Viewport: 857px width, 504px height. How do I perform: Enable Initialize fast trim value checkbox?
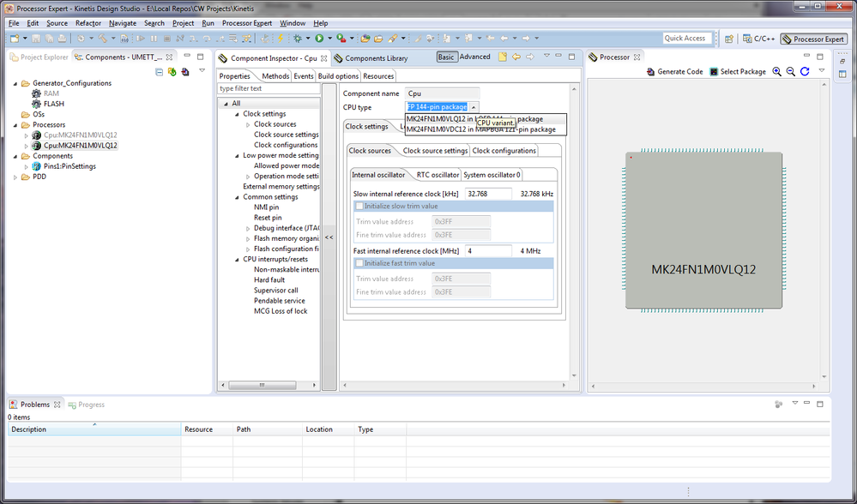[359, 263]
